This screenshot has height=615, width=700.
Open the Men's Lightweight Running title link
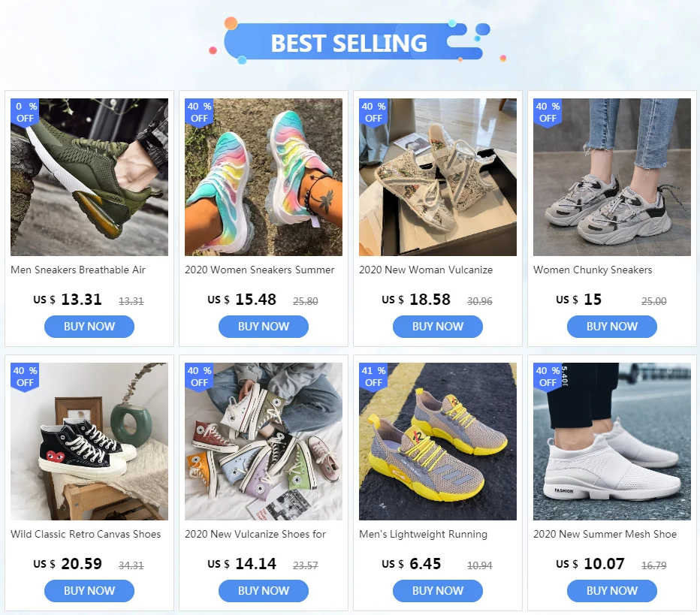click(x=423, y=534)
